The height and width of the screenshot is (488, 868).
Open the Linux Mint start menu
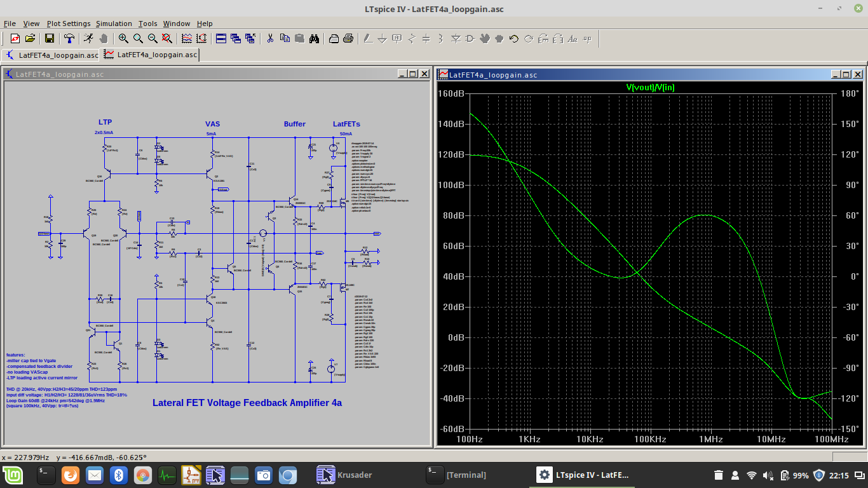[x=12, y=475]
